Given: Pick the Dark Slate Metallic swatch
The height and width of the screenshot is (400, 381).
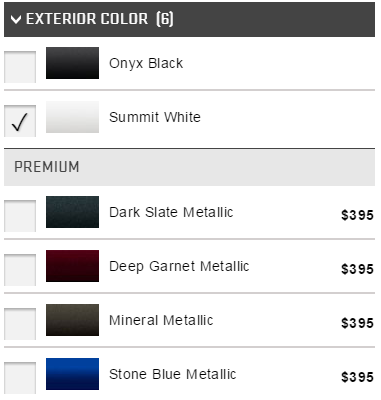Looking at the screenshot, I should [72, 212].
